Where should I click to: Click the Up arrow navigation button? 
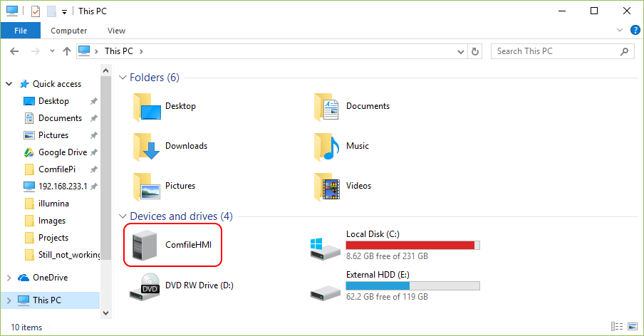[67, 51]
